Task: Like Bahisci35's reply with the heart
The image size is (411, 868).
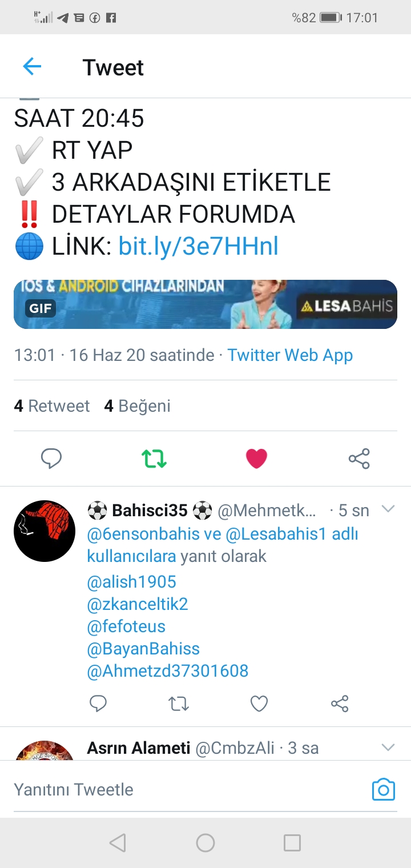Action: coord(259,704)
